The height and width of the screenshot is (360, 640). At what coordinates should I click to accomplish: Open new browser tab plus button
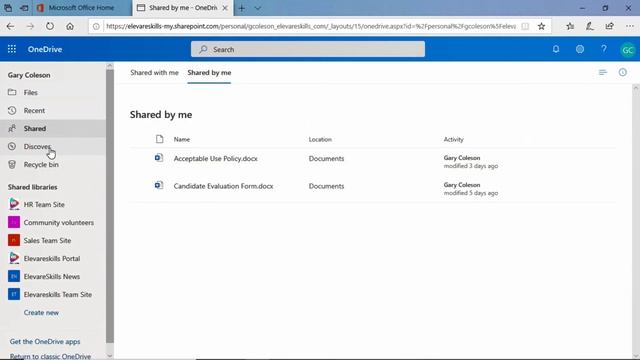242,8
